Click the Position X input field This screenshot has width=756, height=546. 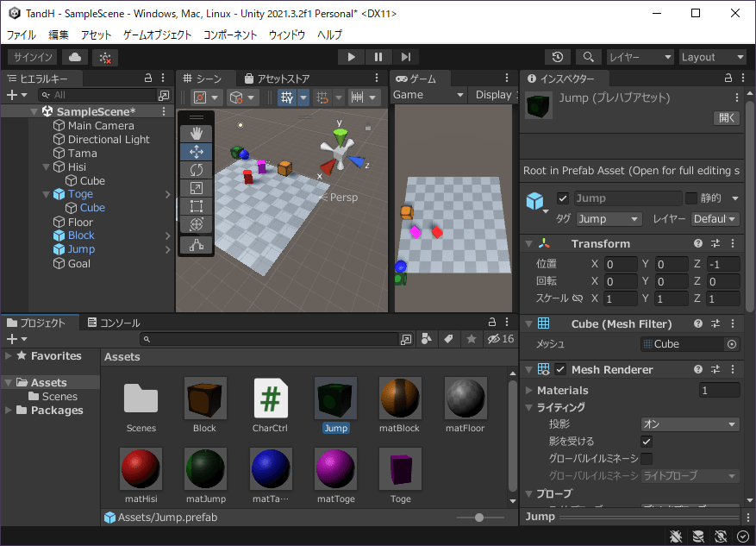click(x=621, y=264)
